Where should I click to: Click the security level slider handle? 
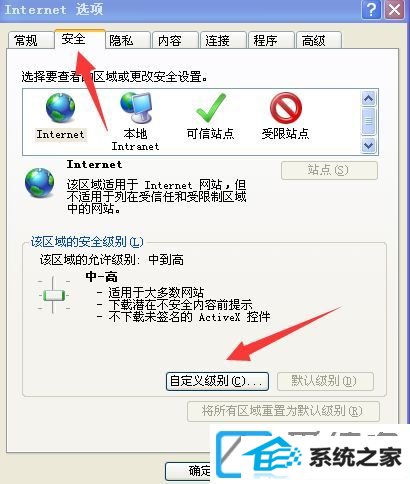click(54, 295)
